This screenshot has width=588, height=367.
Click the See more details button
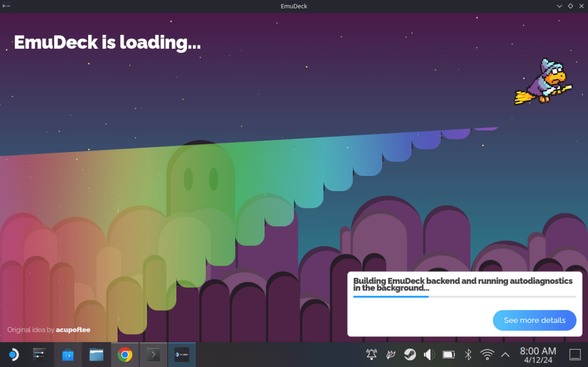534,320
